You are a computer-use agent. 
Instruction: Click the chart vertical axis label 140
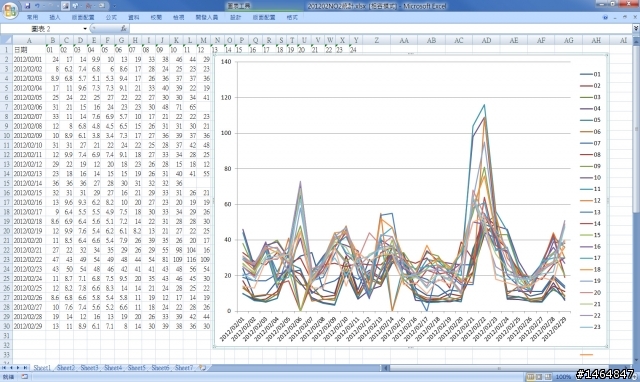(226, 62)
